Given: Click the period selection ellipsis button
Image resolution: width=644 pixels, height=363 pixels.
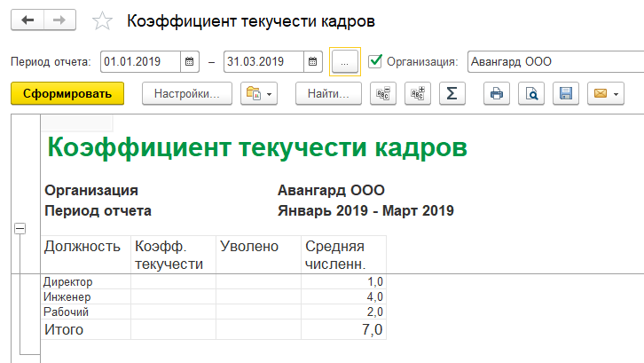Looking at the screenshot, I should (x=343, y=62).
